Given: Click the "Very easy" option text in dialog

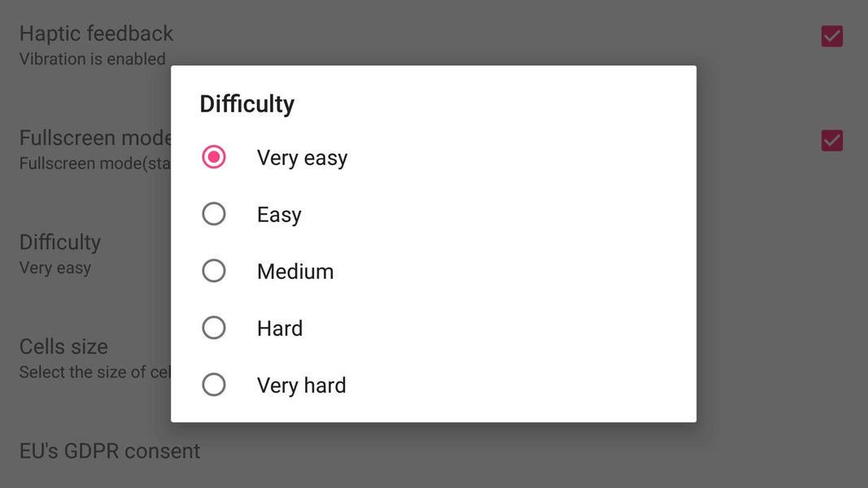Looking at the screenshot, I should click(x=302, y=158).
